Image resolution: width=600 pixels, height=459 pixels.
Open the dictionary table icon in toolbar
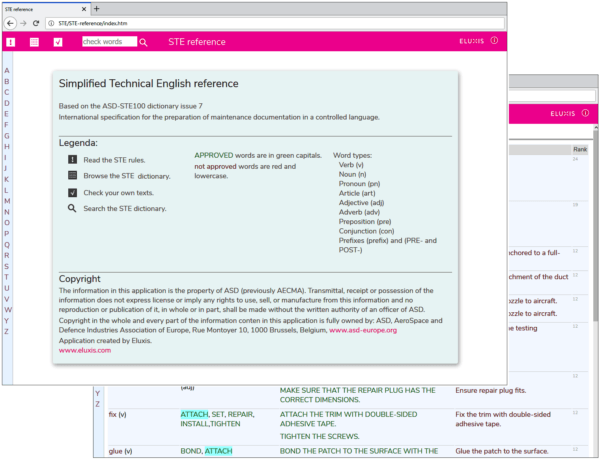pos(34,42)
